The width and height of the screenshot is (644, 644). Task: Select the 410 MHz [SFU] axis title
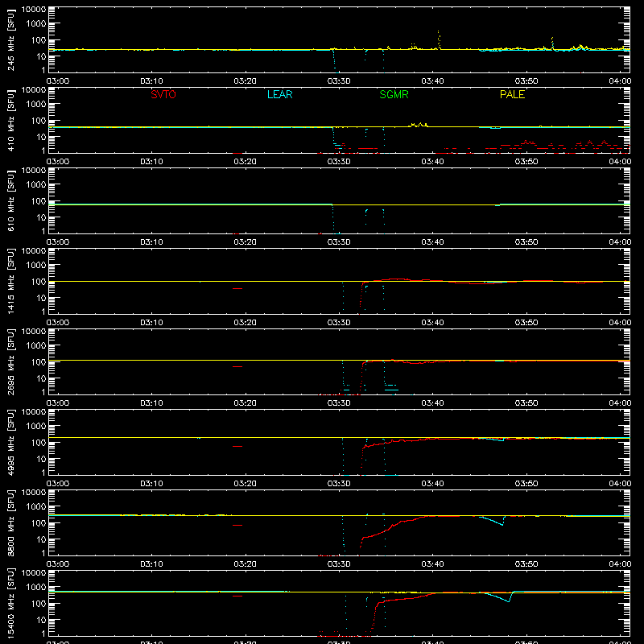[11, 121]
